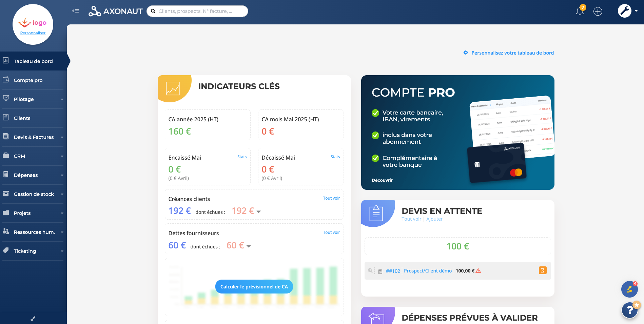Expand the CRM submenu arrow
644x324 pixels.
[62, 156]
